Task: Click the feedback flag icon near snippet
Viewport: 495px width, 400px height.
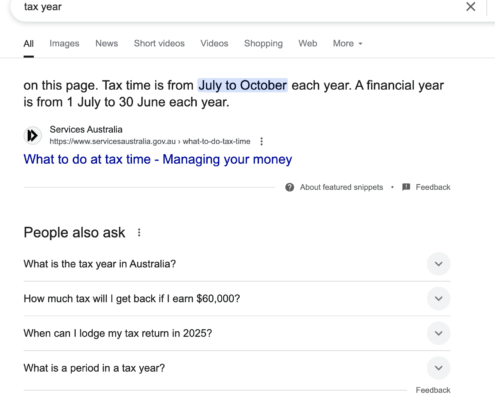Action: coord(406,187)
